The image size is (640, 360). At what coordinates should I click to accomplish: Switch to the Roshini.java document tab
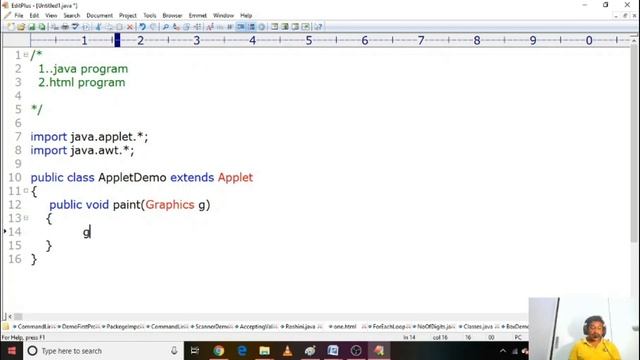click(302, 327)
